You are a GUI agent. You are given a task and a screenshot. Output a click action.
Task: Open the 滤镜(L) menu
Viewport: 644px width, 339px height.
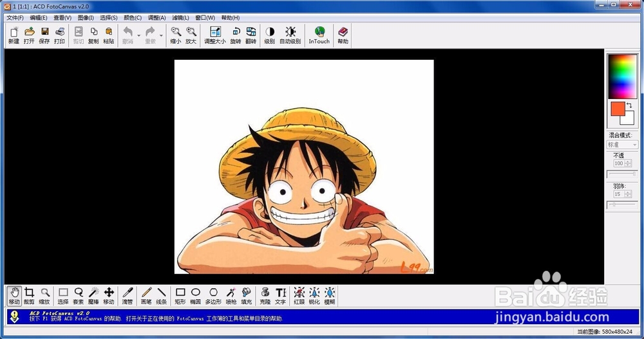[x=181, y=17]
